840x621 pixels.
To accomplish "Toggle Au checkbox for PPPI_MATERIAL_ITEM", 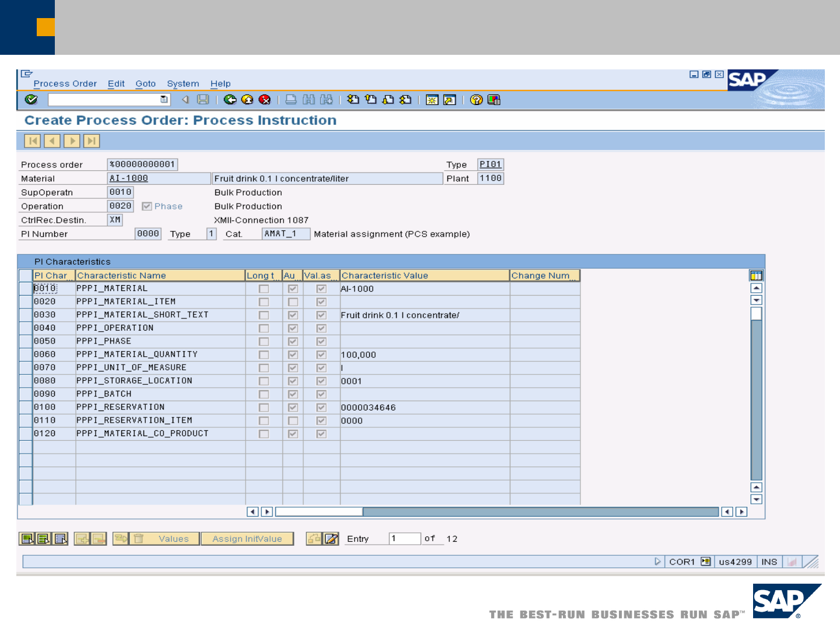I will pyautogui.click(x=293, y=302).
